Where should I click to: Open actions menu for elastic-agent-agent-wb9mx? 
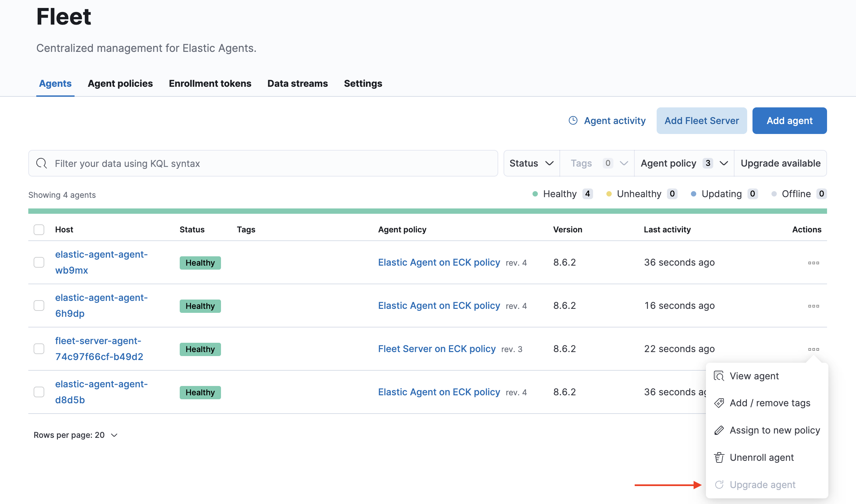click(x=813, y=263)
